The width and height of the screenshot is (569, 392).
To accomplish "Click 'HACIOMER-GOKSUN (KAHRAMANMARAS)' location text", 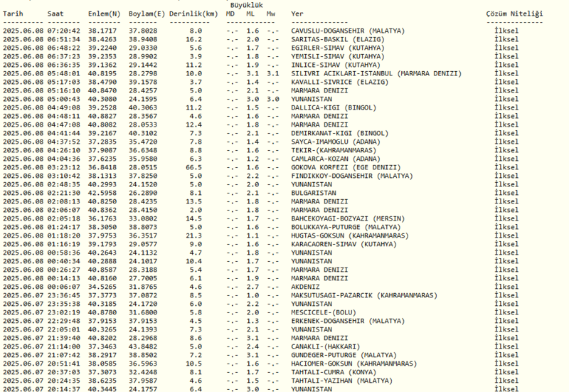I will click(x=353, y=364).
